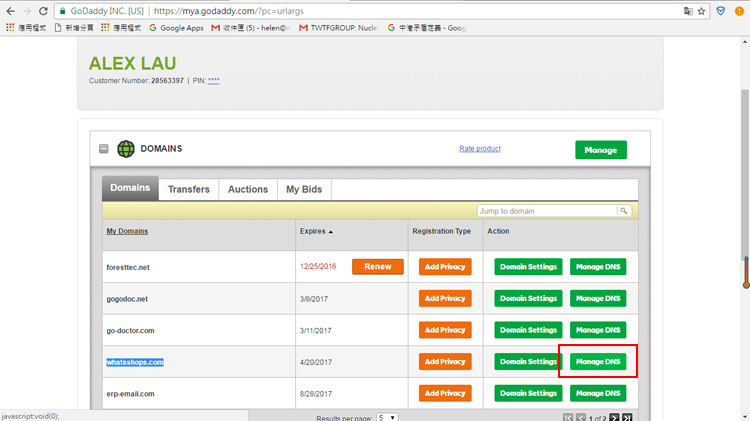750x421 pixels.
Task: Click the erp-email.com domain name
Action: point(130,394)
